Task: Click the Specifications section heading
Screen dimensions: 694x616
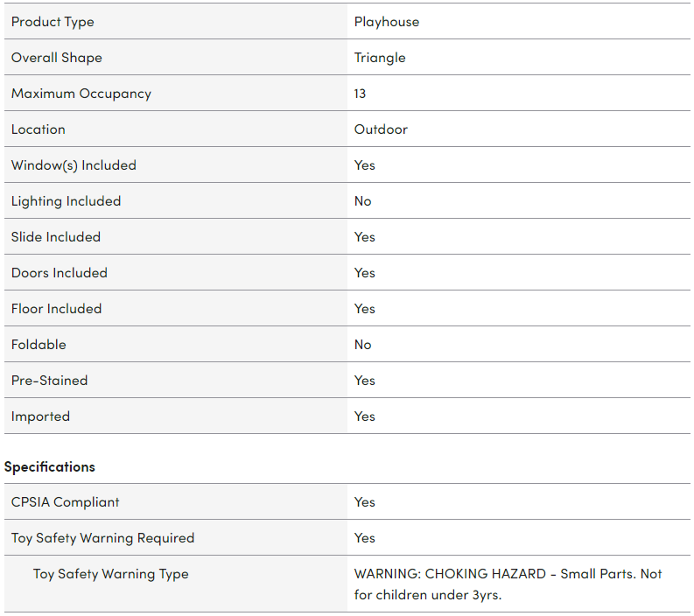Action: [x=49, y=466]
